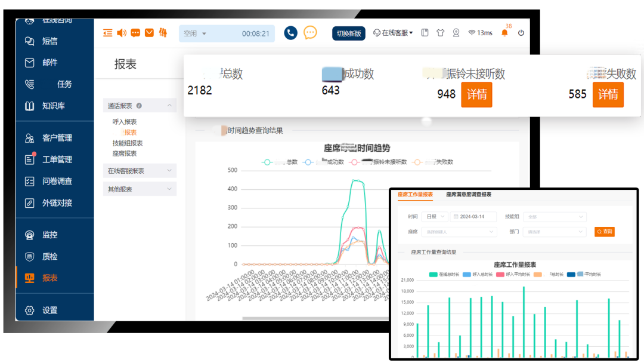Expand the 其他报表 section
The width and height of the screenshot is (644, 363).
(140, 189)
